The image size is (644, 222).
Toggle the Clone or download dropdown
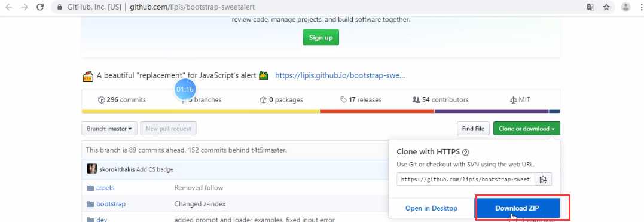tap(527, 129)
